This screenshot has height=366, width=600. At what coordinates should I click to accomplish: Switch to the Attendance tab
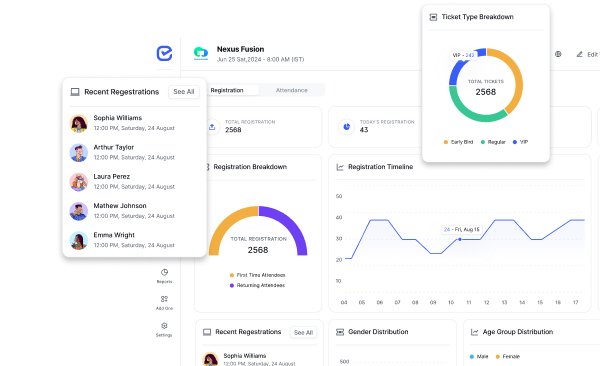[x=292, y=90]
